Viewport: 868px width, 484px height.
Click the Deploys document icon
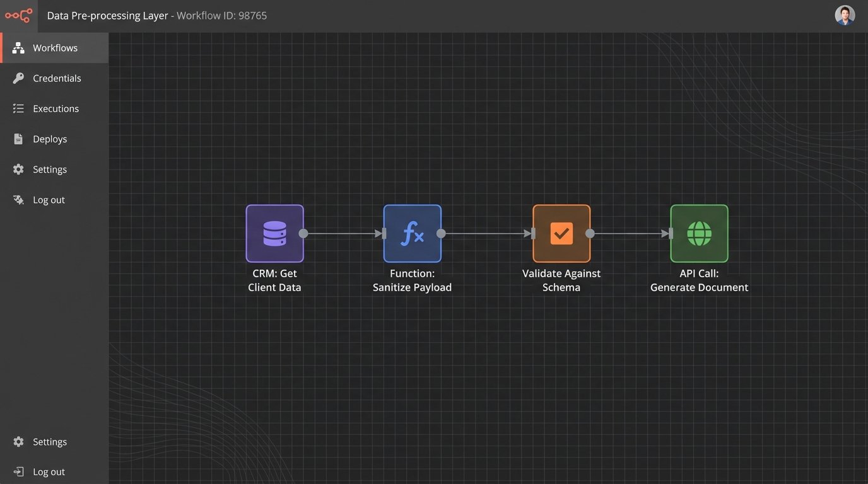(x=18, y=139)
